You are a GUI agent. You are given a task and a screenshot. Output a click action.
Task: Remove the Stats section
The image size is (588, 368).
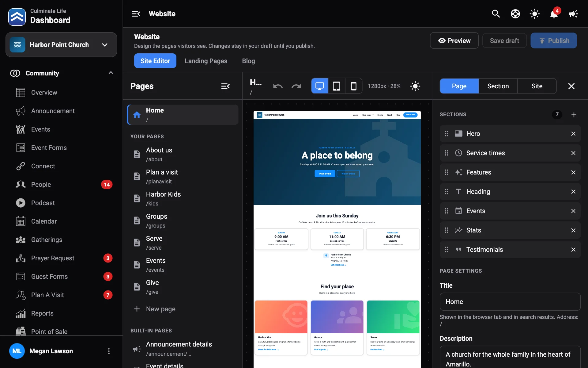click(x=573, y=230)
